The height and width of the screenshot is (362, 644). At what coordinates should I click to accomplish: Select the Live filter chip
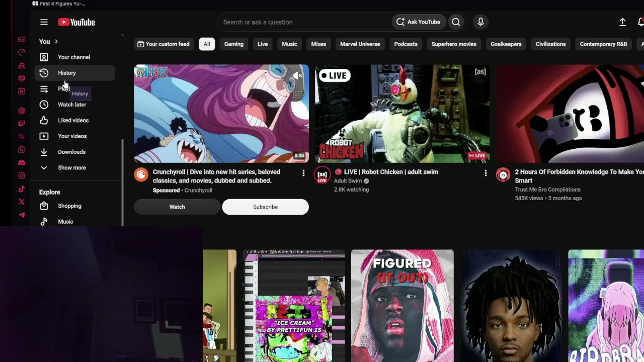(x=263, y=44)
